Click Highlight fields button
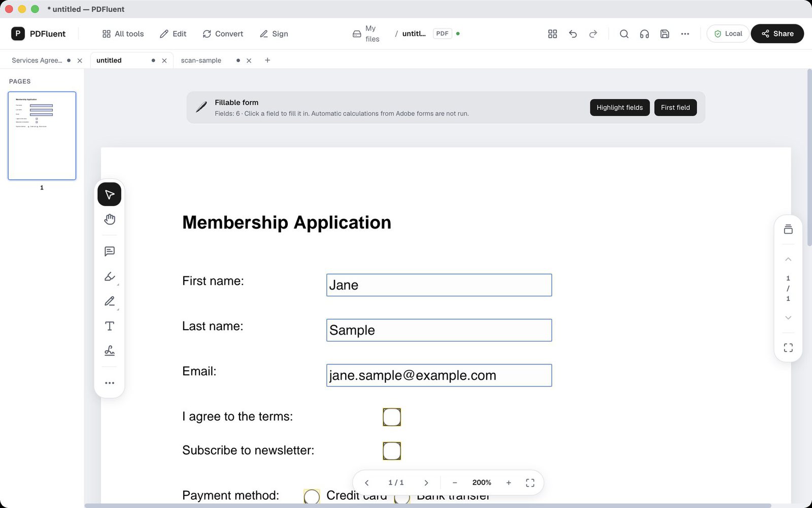Image resolution: width=812 pixels, height=508 pixels. point(620,107)
